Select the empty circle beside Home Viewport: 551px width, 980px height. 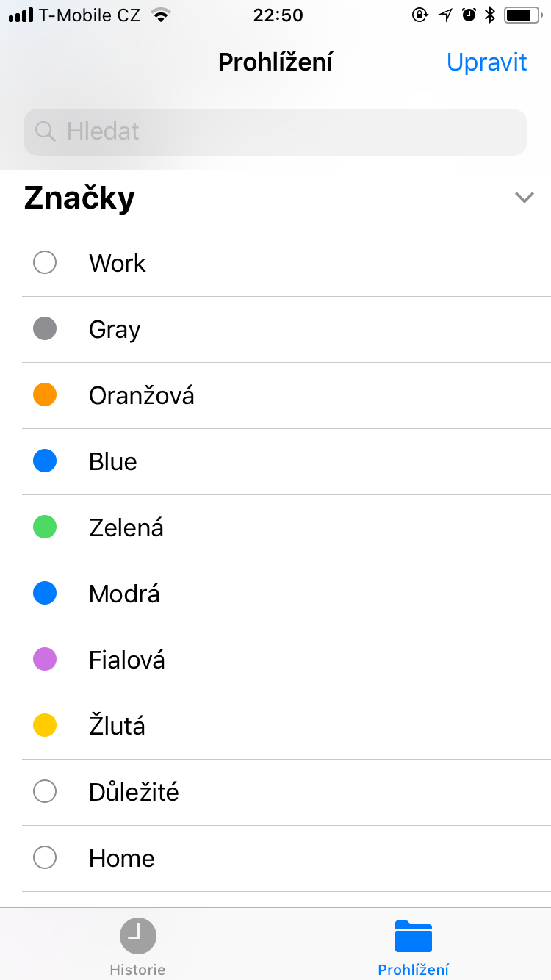45,858
